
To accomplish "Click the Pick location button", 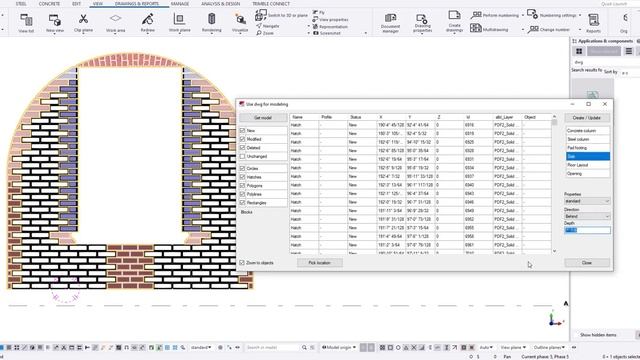I will [x=320, y=262].
